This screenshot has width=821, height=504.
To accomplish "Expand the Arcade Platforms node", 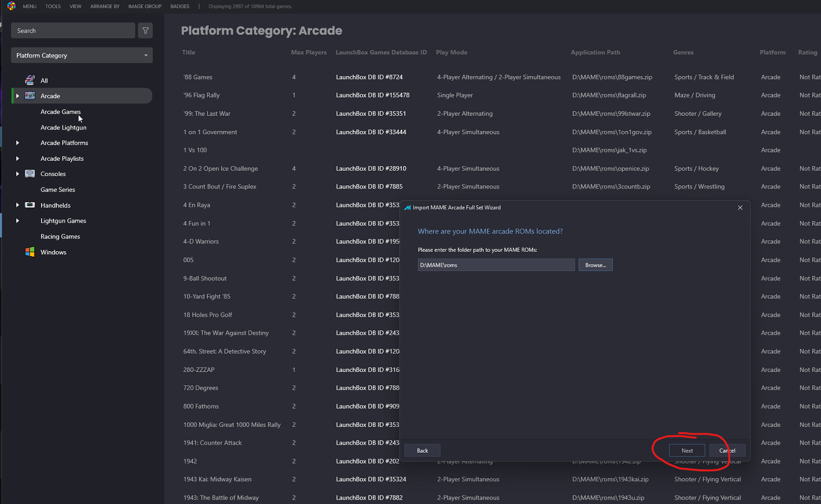I will pos(18,143).
